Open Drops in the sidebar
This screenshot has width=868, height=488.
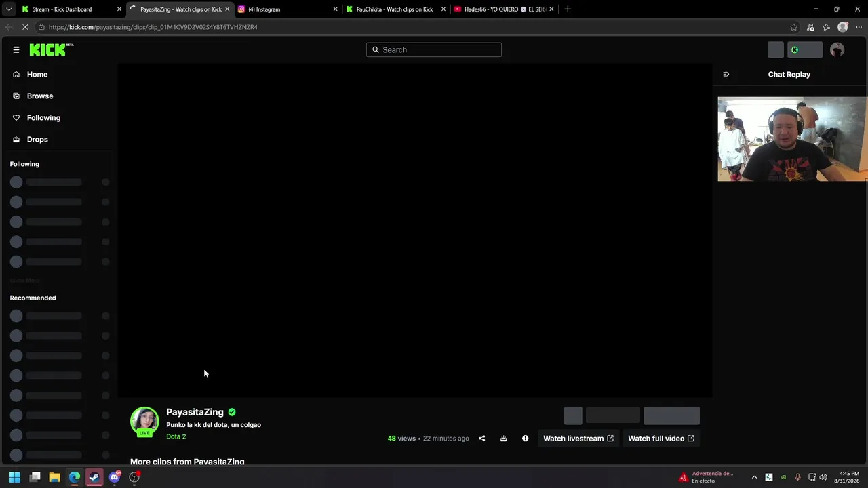37,139
